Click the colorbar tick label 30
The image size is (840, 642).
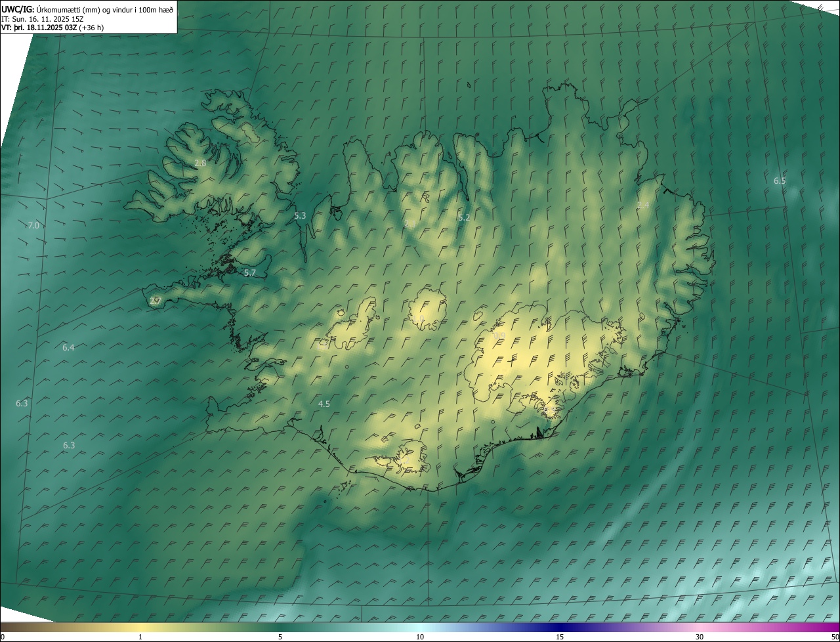coord(700,637)
